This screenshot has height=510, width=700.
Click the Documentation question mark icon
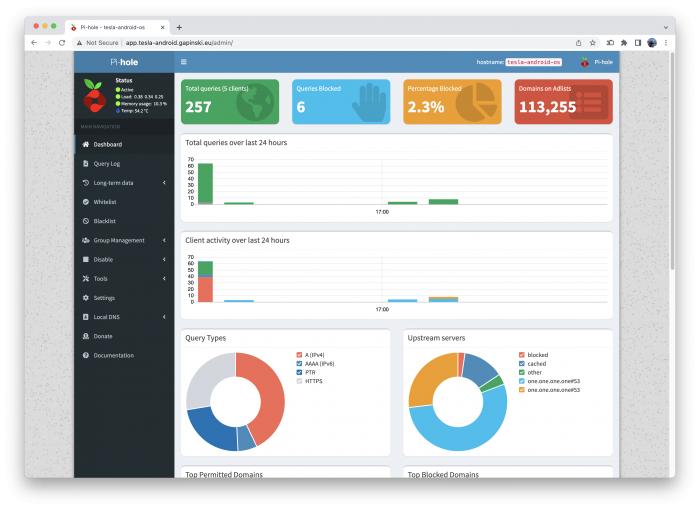86,355
